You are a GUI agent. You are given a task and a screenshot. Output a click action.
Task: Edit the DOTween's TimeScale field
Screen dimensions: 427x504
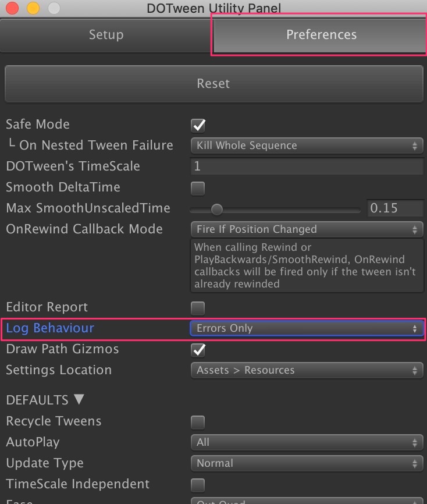click(x=307, y=166)
